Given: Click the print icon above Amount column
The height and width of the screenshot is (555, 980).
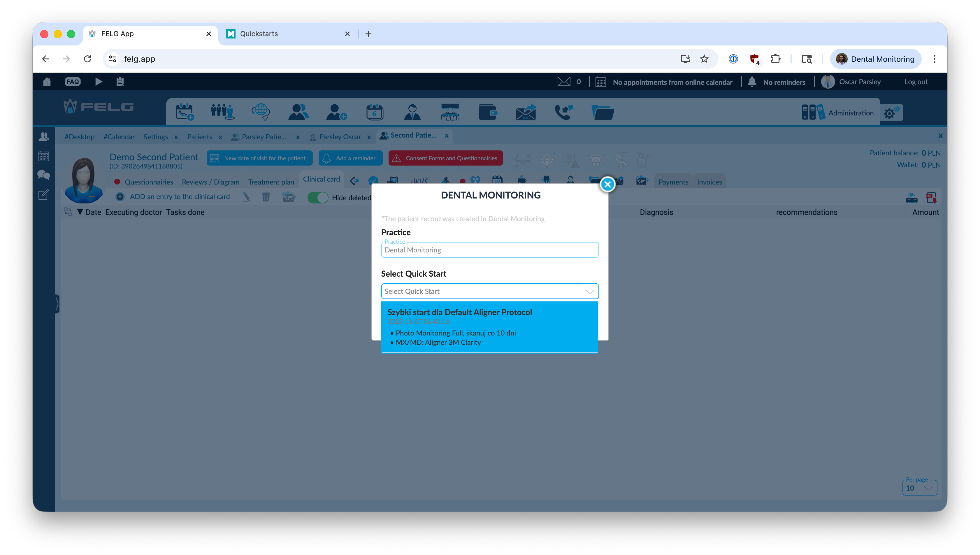Looking at the screenshot, I should click(x=911, y=198).
